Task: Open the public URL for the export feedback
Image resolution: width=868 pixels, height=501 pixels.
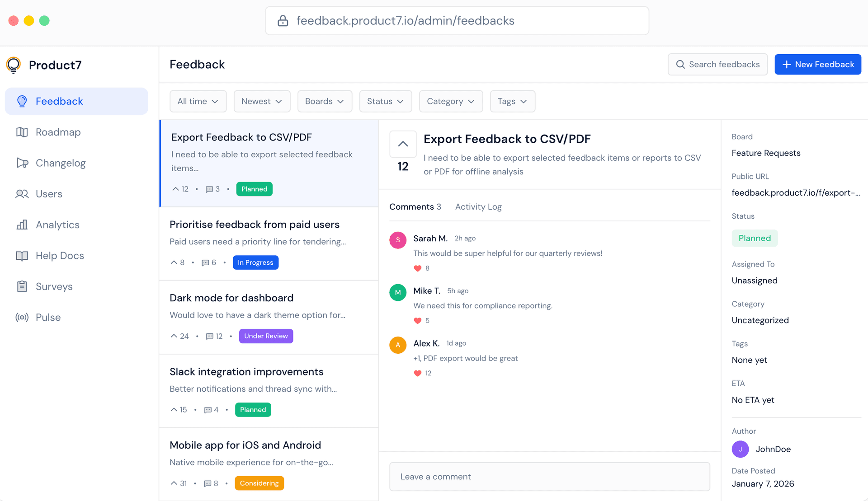Action: tap(796, 192)
